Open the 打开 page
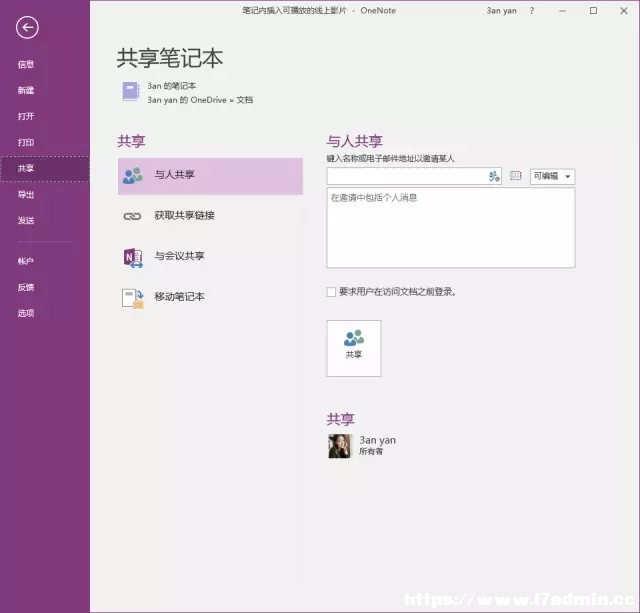The height and width of the screenshot is (613, 640). coord(26,116)
